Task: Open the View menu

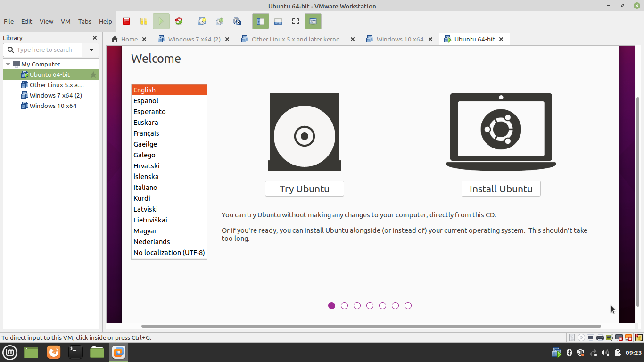Action: (46, 21)
